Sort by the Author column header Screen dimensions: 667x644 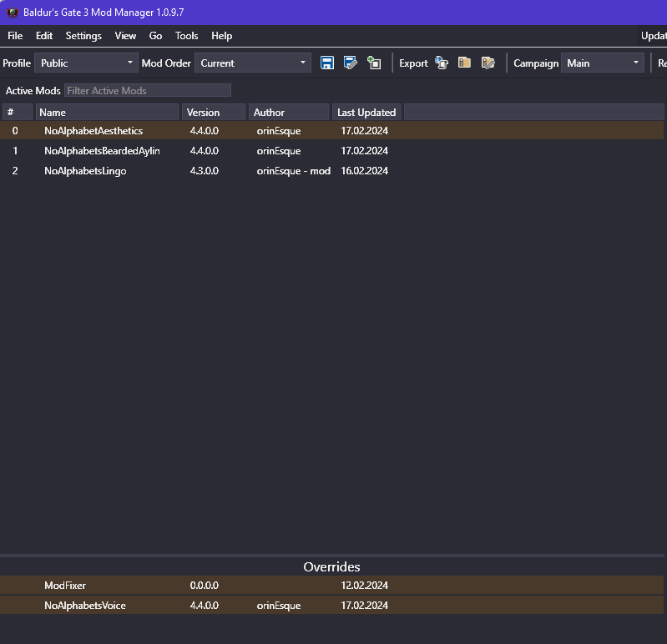[289, 113]
